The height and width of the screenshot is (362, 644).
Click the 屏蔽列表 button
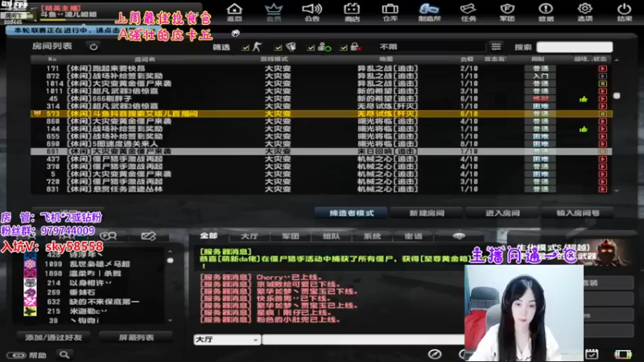136,337
